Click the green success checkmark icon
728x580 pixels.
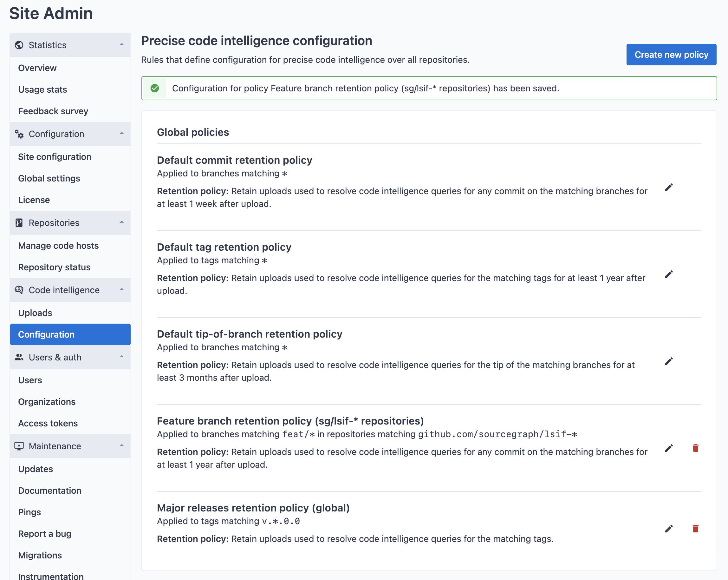pyautogui.click(x=155, y=88)
